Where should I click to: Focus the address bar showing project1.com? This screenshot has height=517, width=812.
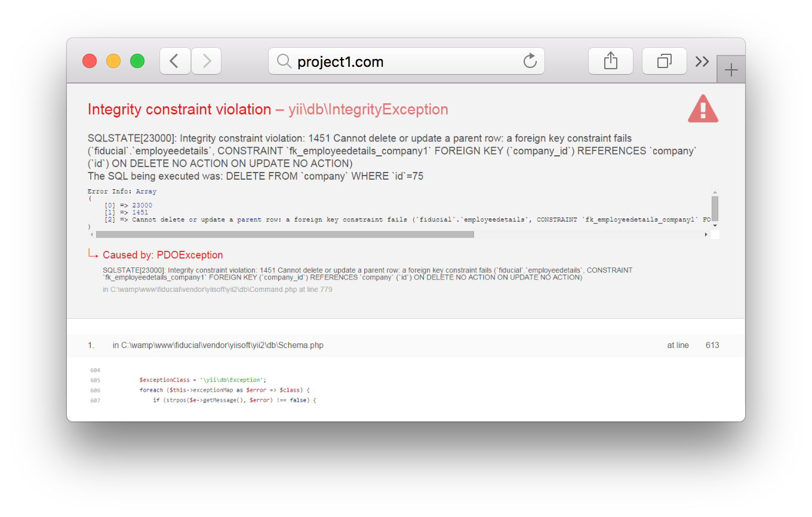pyautogui.click(x=406, y=61)
